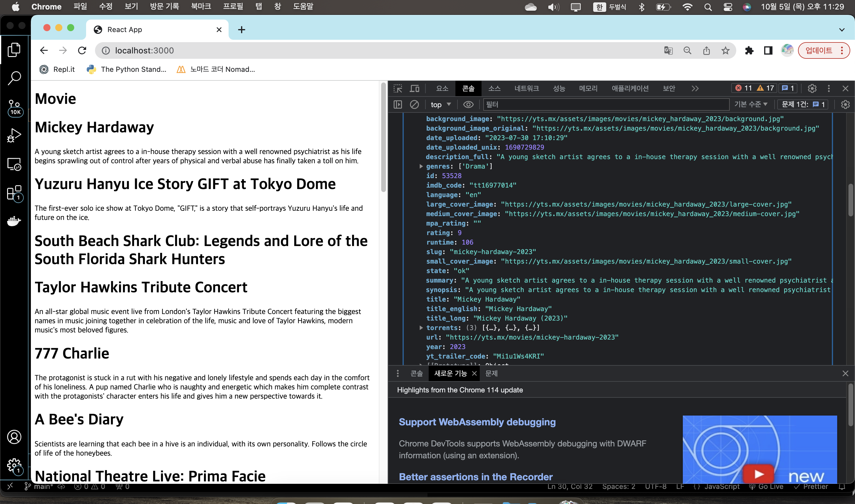
Task: Reload the localhost page
Action: [82, 50]
